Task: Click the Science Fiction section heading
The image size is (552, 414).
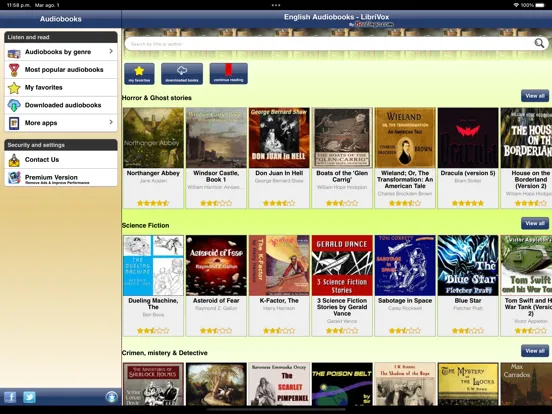Action: pos(145,225)
